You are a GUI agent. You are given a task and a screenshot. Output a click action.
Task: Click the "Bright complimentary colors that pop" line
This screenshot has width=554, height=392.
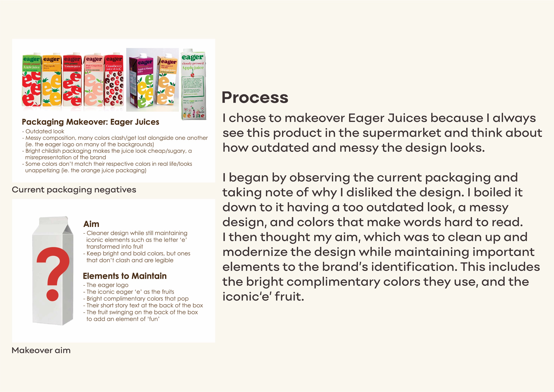[137, 299]
